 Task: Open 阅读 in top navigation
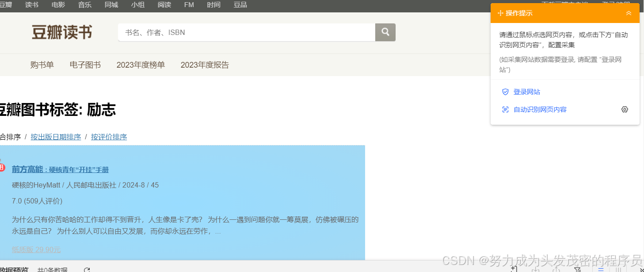(164, 5)
